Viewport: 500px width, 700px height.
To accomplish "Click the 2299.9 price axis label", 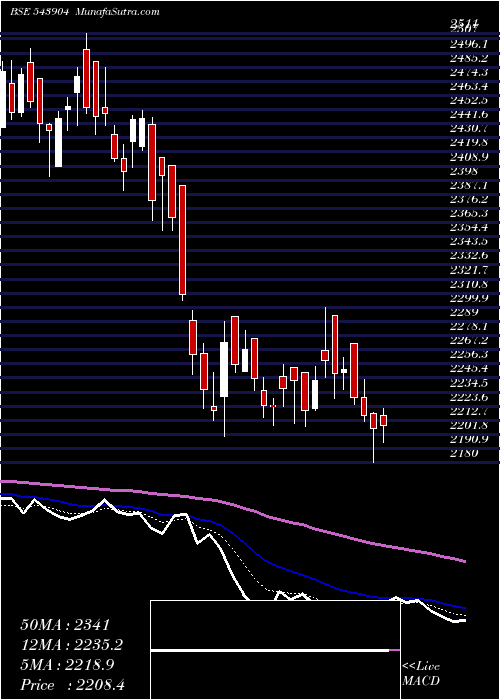I will click(469, 298).
